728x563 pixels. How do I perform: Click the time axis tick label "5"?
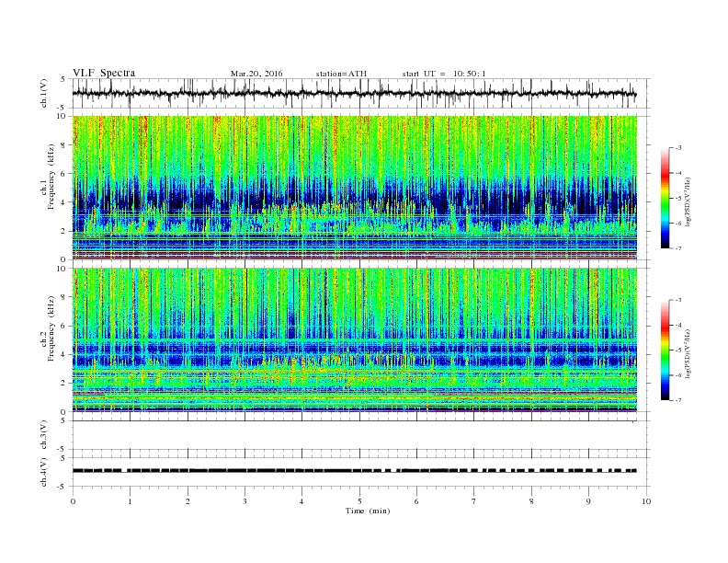359,501
